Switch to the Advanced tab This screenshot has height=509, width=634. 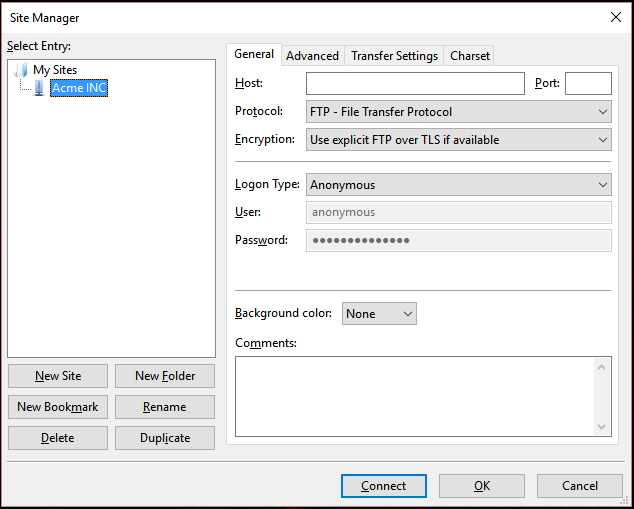(312, 56)
